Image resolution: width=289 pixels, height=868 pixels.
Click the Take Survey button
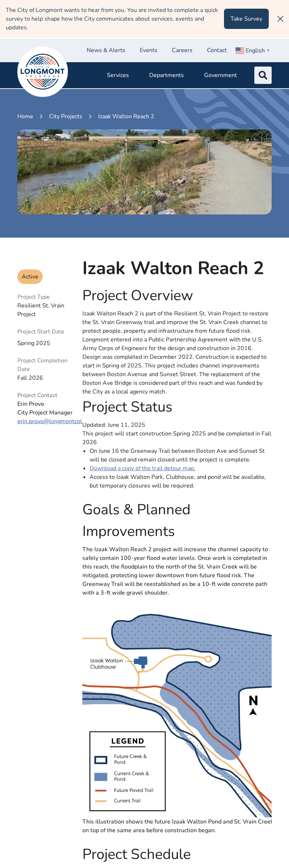[246, 19]
